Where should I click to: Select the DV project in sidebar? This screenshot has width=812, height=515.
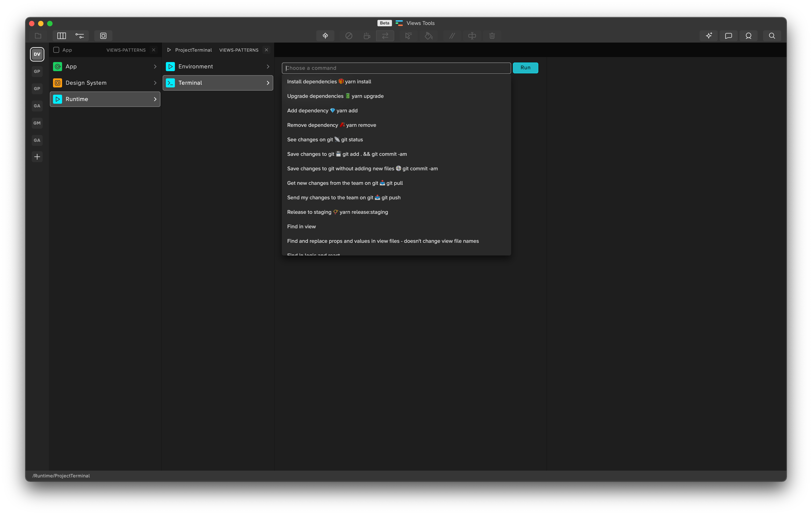tap(37, 54)
